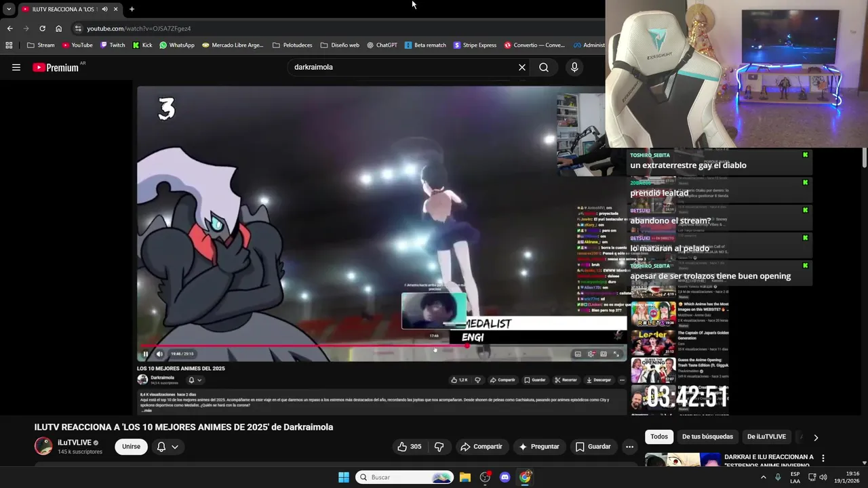This screenshot has height=488, width=868.
Task: Open the Stream bookmark folder
Action: coord(41,45)
